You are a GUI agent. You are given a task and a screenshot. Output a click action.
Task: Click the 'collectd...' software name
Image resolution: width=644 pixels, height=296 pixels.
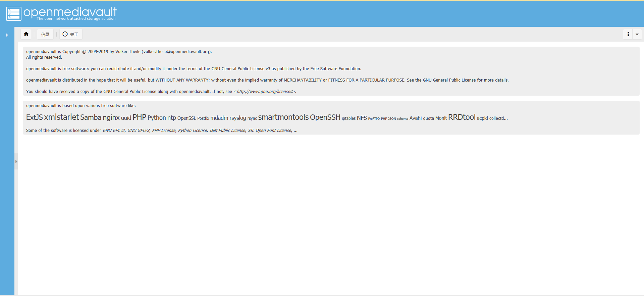498,118
